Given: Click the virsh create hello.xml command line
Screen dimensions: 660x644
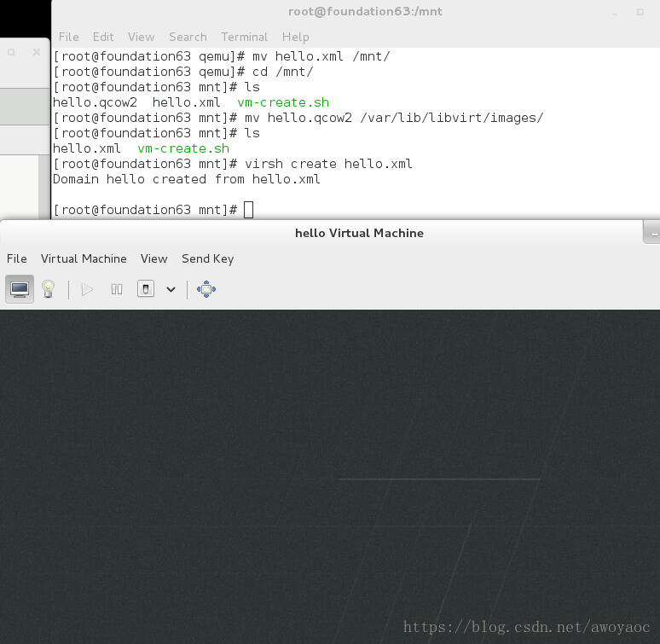Looking at the screenshot, I should (x=233, y=164).
